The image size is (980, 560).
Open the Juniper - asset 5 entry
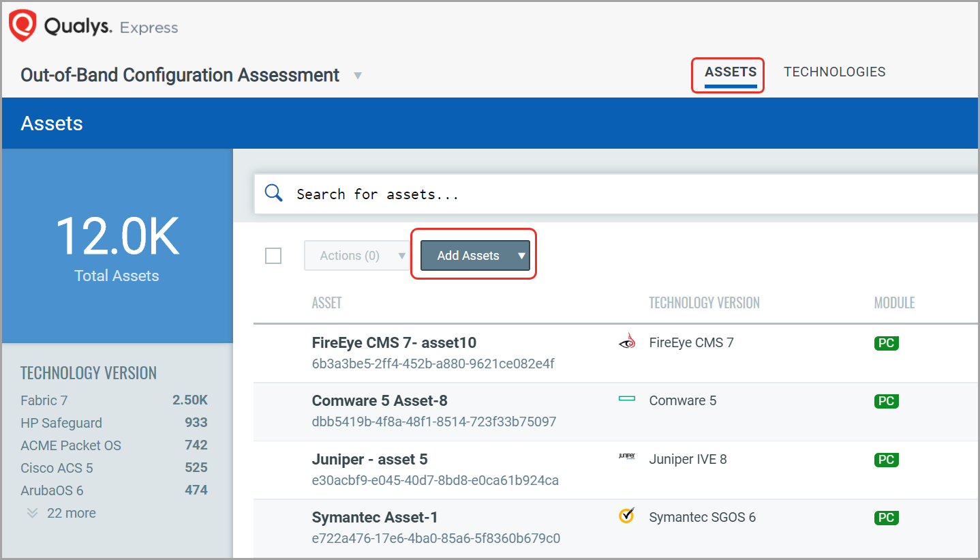coord(370,459)
